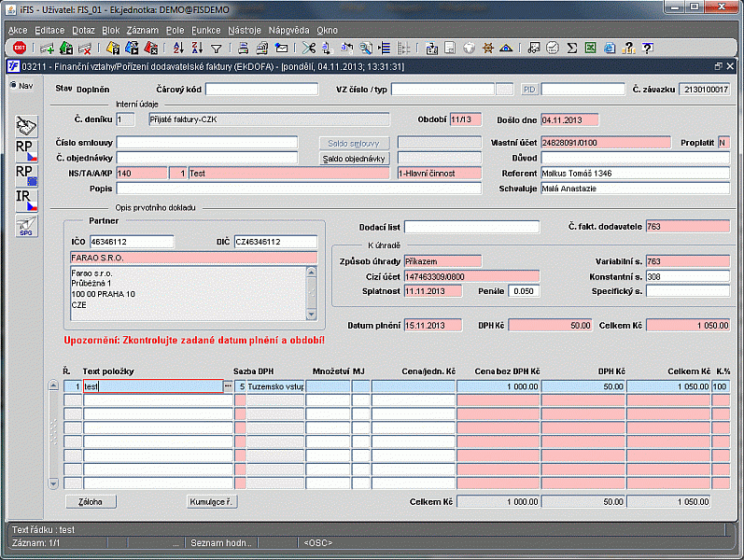Click the IČO field with 46346112
This screenshot has width=744, height=560.
click(x=132, y=242)
